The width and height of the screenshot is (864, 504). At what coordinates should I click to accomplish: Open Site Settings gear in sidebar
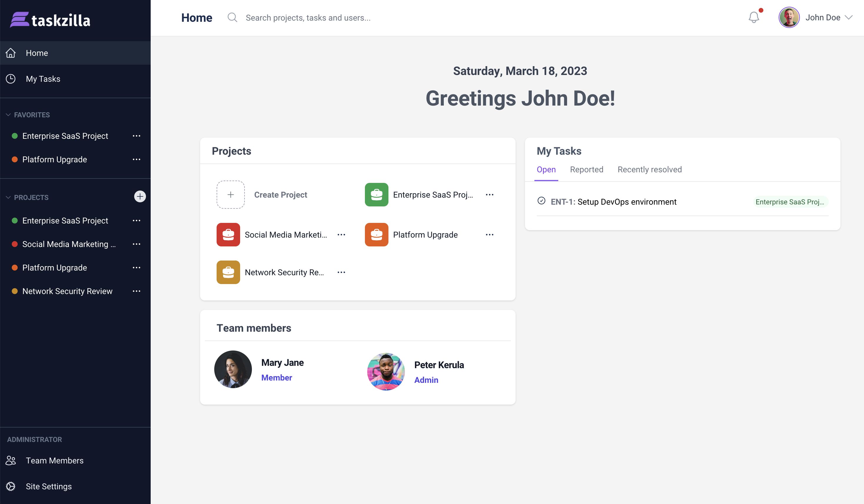point(11,486)
